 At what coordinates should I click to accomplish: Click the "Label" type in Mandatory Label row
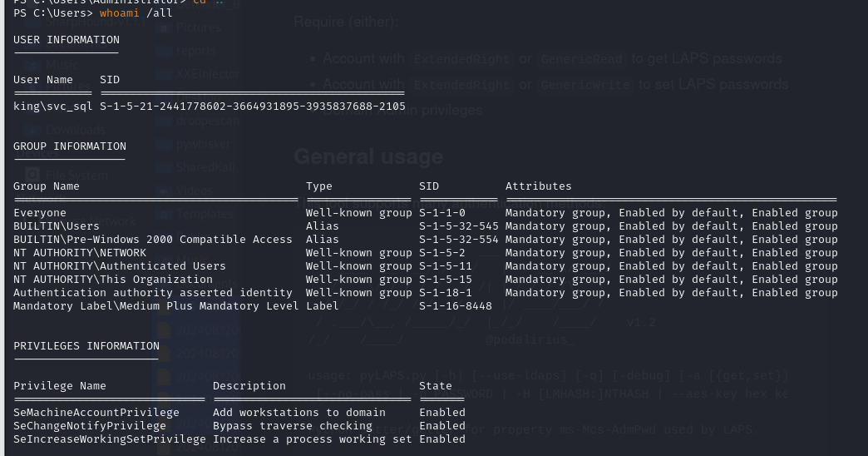pos(323,306)
